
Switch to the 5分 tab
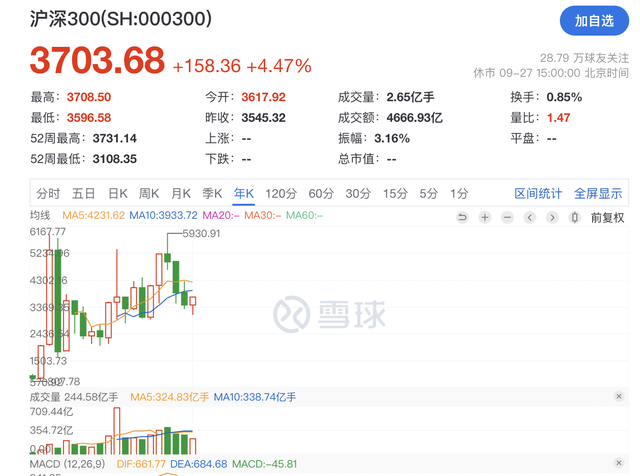click(x=429, y=194)
